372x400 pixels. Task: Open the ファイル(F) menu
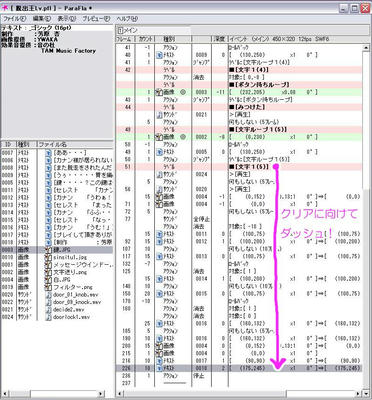(14, 19)
